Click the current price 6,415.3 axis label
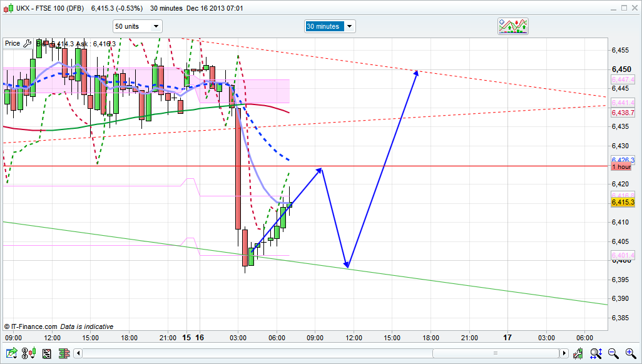642x364 pixels. coord(623,202)
